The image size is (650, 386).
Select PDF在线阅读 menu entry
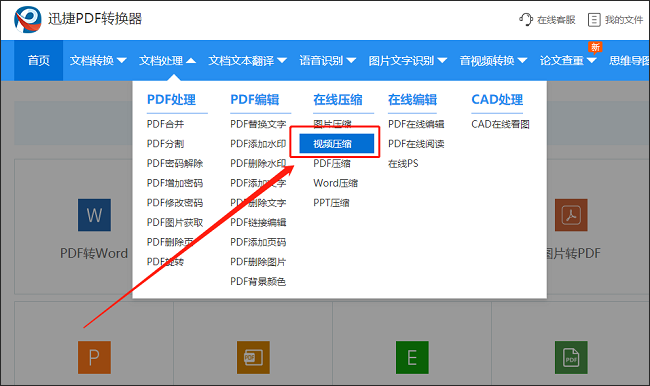pos(416,144)
